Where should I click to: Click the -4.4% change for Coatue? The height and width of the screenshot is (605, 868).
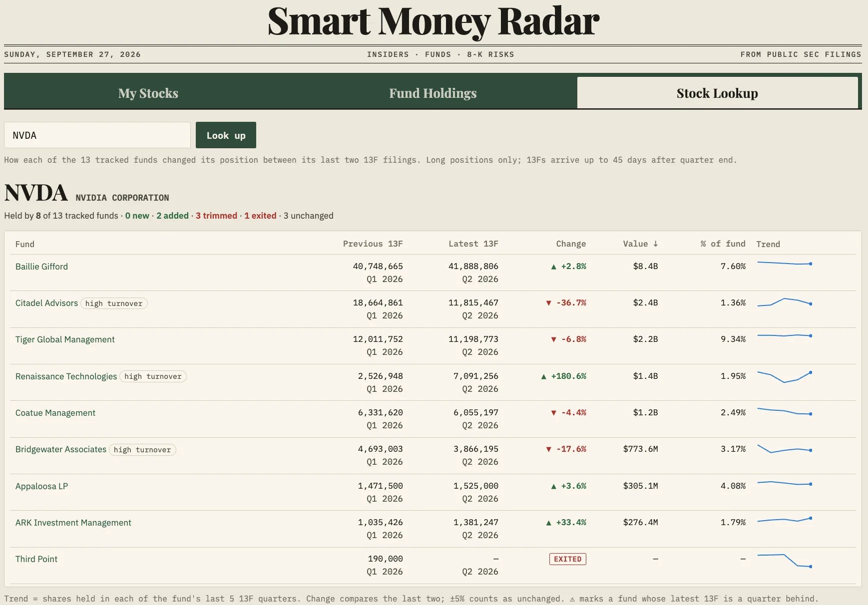568,413
